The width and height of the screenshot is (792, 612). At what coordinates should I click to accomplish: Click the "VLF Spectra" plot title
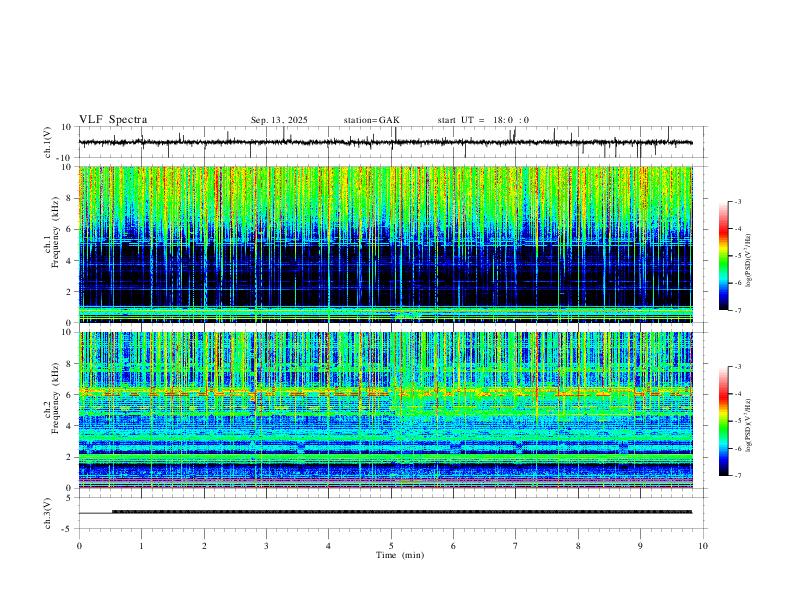[113, 120]
